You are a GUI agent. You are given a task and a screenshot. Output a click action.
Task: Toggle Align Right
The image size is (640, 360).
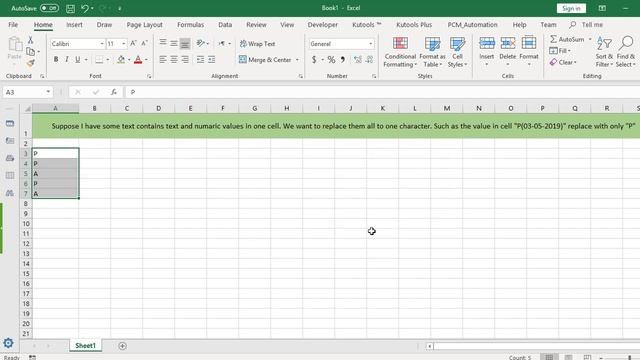(185, 60)
